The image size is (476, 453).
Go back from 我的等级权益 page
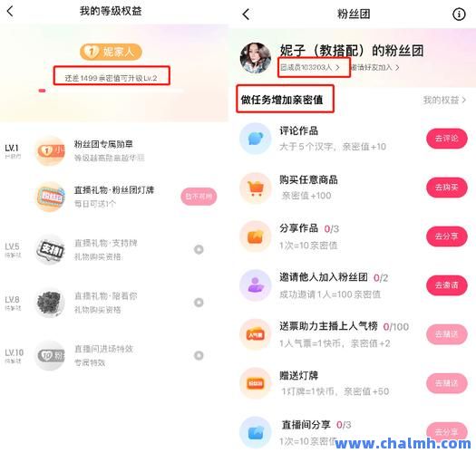[10, 12]
